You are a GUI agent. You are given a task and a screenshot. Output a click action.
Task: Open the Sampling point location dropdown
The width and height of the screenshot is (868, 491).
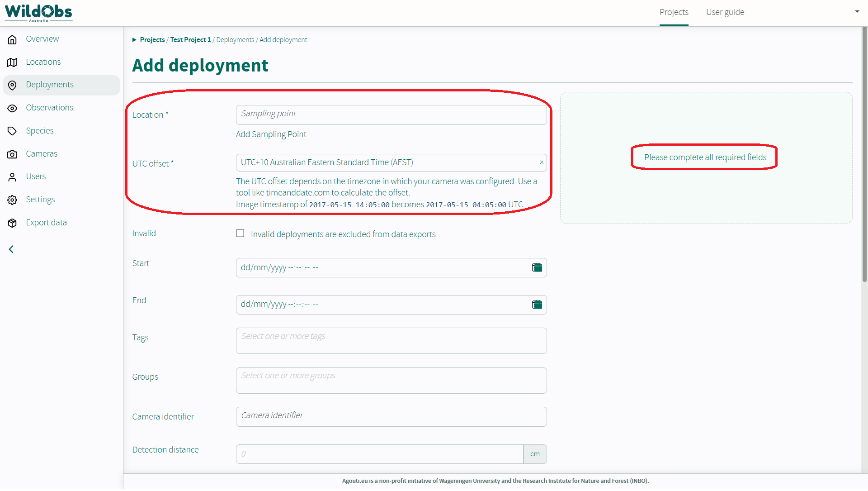391,114
